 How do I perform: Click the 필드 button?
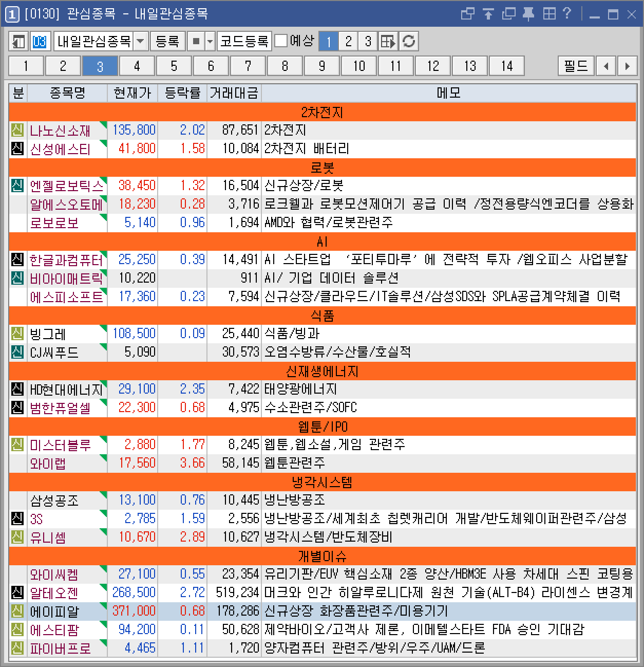576,66
